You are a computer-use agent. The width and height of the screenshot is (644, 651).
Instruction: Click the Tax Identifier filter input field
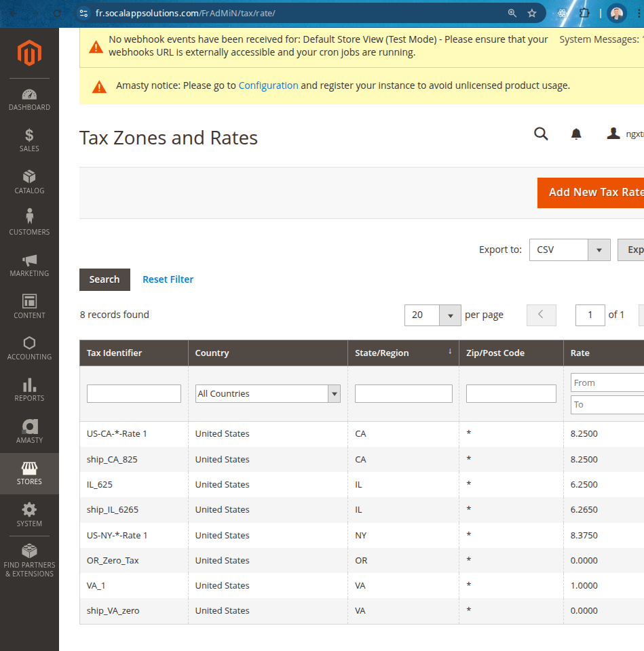134,393
